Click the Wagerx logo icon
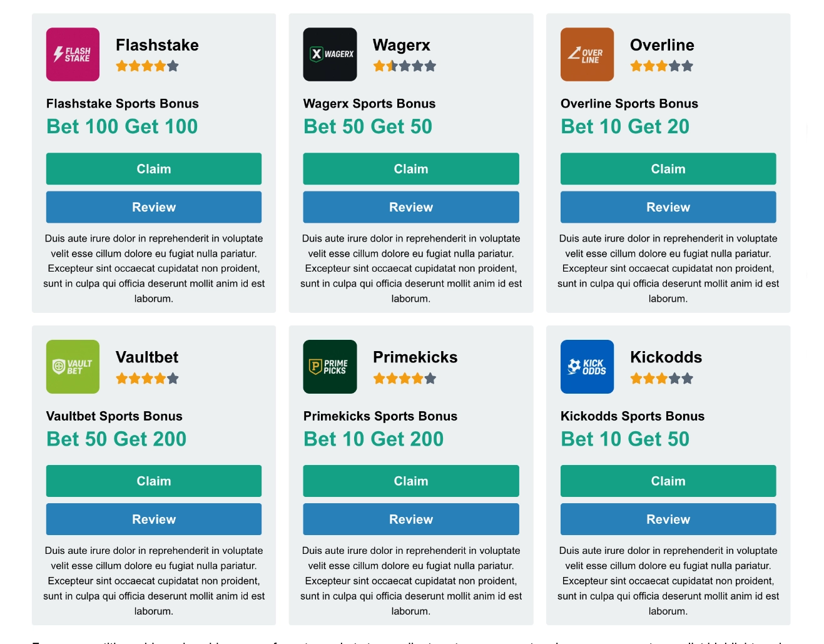824x644 pixels. coord(330,54)
